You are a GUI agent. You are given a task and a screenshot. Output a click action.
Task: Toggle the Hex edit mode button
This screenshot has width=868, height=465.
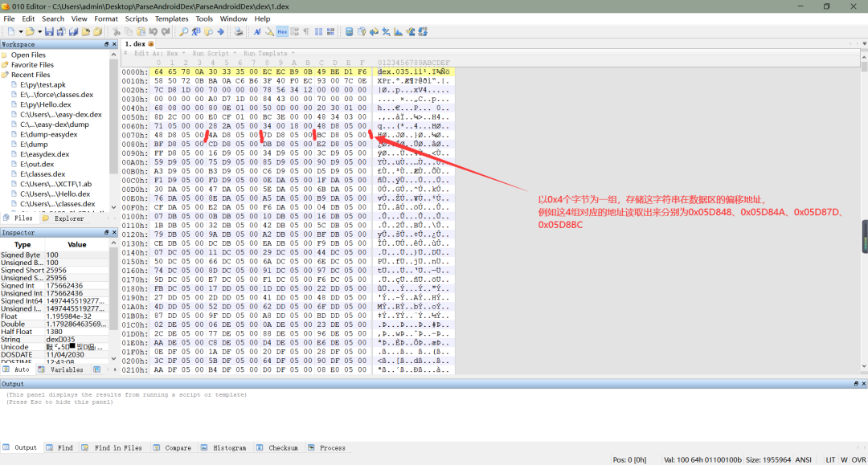coord(282,31)
